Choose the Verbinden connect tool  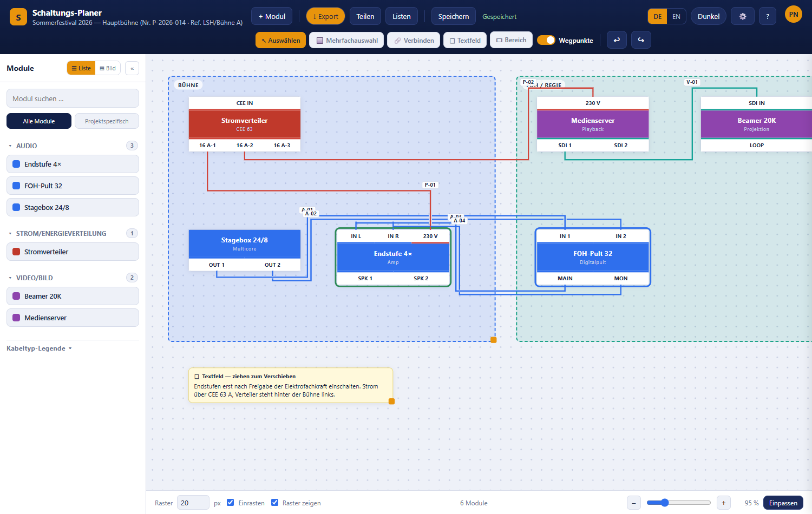point(414,40)
